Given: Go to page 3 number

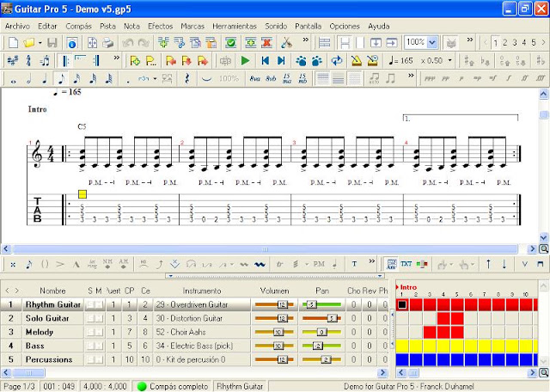Looking at the screenshot, I should [x=515, y=43].
